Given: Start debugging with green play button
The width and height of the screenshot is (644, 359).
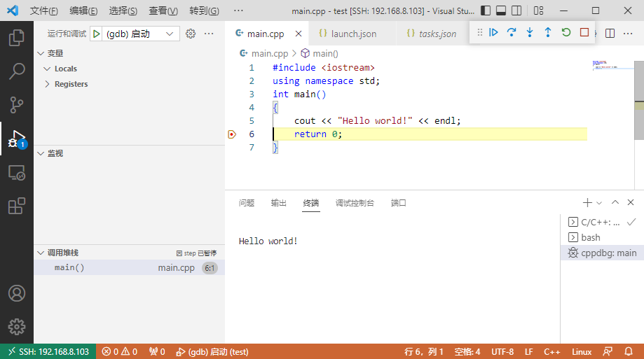Looking at the screenshot, I should click(97, 34).
